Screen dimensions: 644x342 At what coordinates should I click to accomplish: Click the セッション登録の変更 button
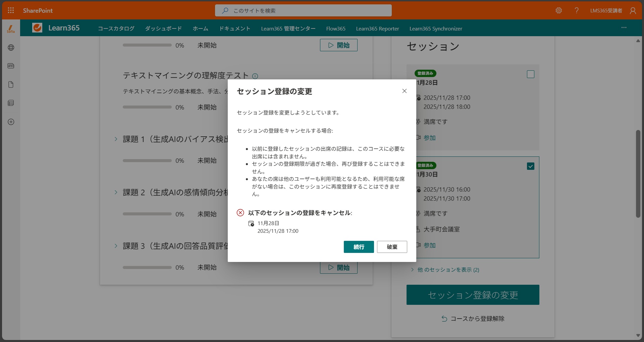pos(473,295)
